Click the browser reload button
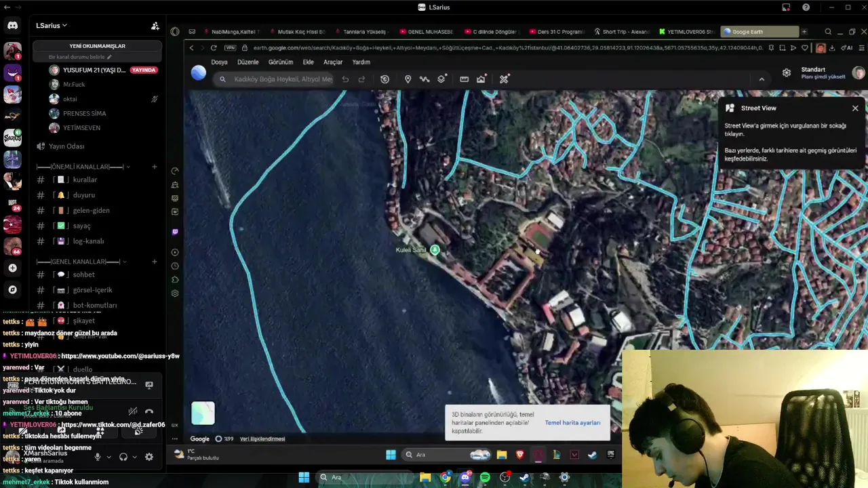868x488 pixels. coord(214,48)
